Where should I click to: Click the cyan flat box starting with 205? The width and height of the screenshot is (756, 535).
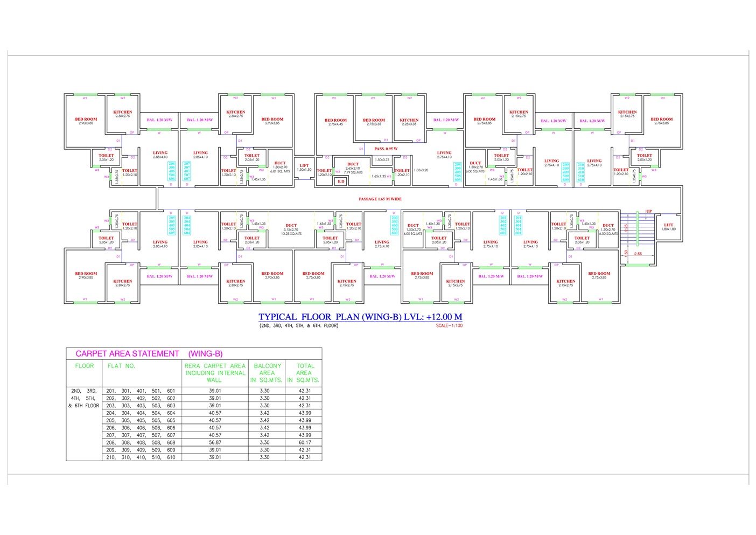click(x=172, y=225)
